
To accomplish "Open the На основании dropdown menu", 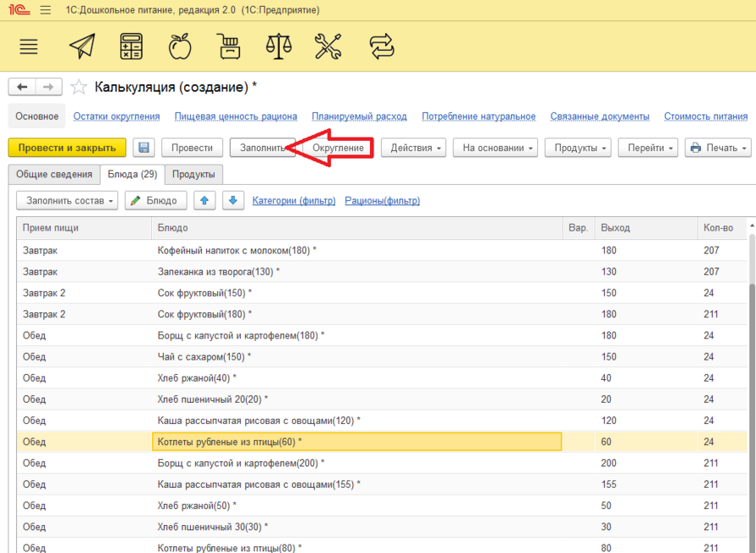I will click(495, 148).
